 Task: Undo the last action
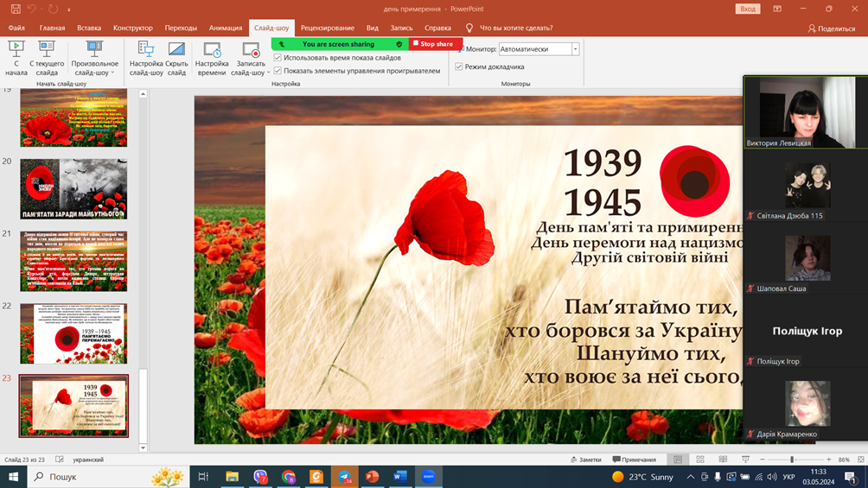(31, 9)
